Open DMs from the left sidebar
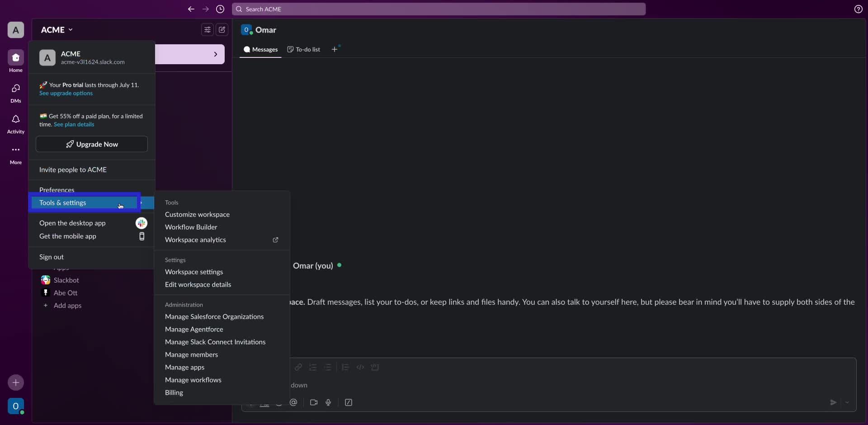Viewport: 868px width, 425px height. click(x=15, y=92)
